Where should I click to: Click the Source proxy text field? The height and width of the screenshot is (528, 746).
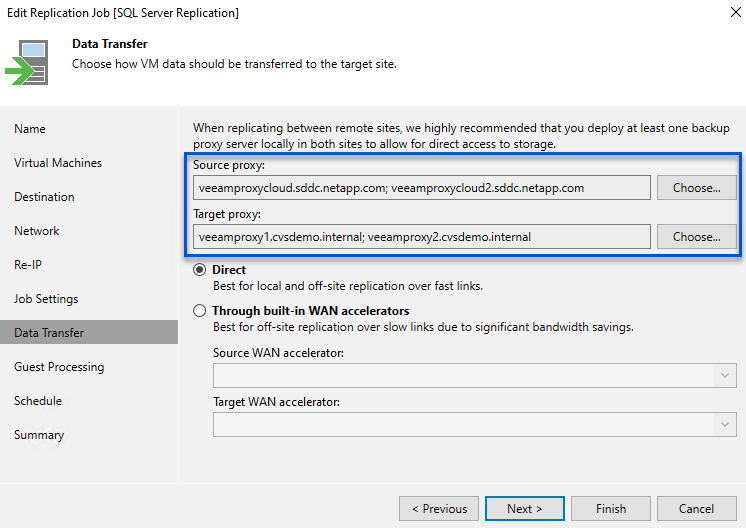click(x=422, y=187)
